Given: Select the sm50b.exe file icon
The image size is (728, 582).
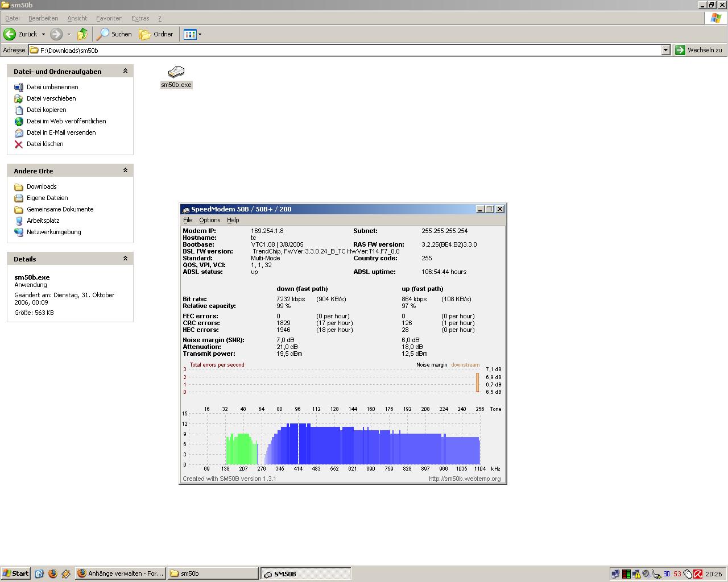Looking at the screenshot, I should [176, 72].
